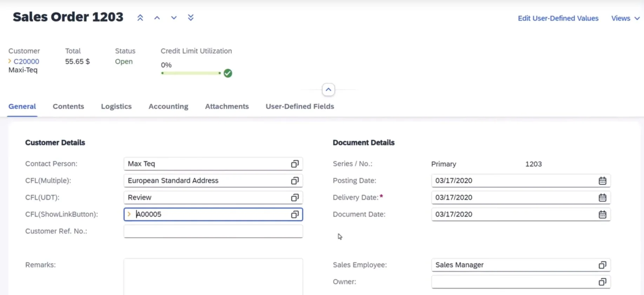Open the Posting Date calendar picker
The image size is (644, 295).
pyautogui.click(x=602, y=181)
